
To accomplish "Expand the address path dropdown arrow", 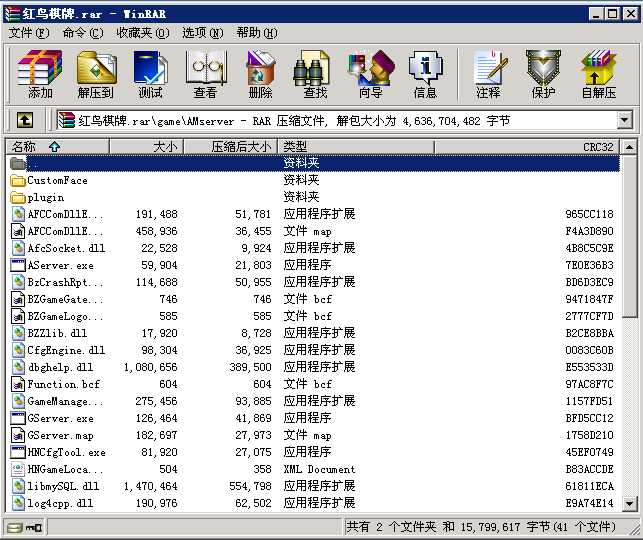I will 624,121.
